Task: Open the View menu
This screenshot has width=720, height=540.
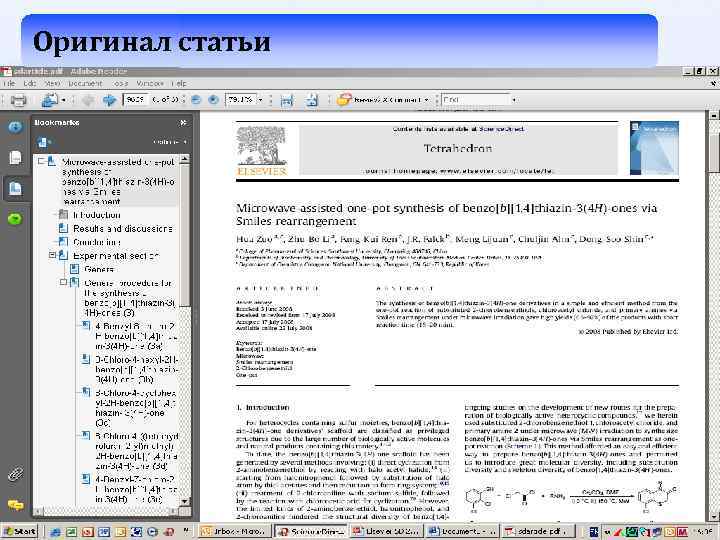Action: coord(52,84)
